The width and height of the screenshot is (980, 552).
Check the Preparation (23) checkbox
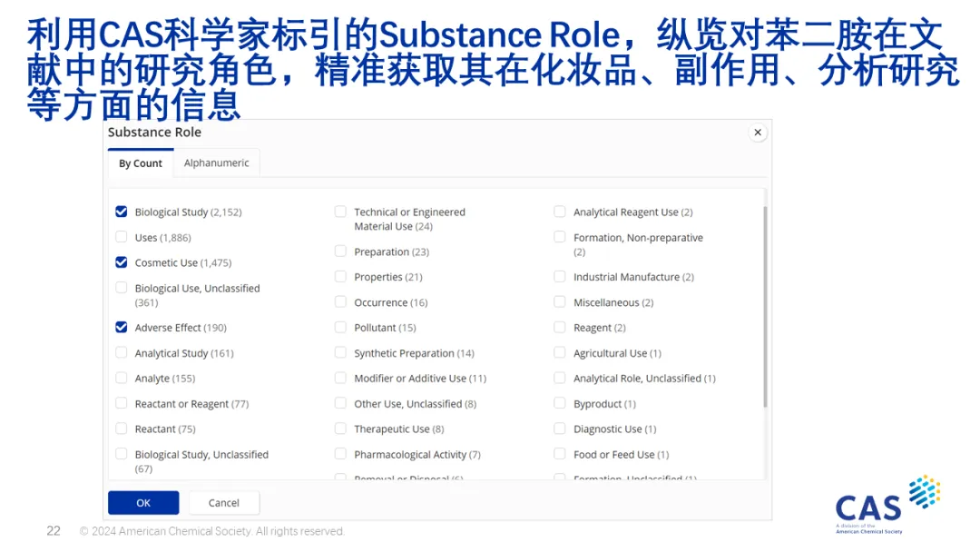[340, 251]
